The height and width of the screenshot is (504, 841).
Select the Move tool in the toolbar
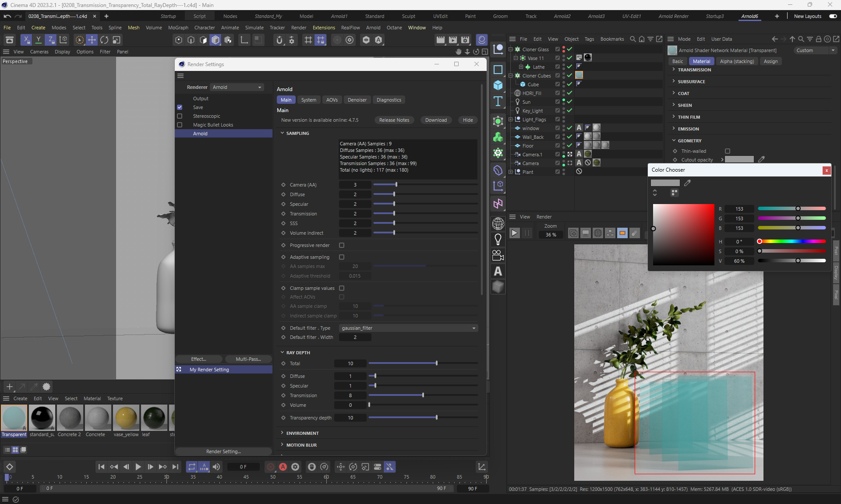tap(92, 40)
